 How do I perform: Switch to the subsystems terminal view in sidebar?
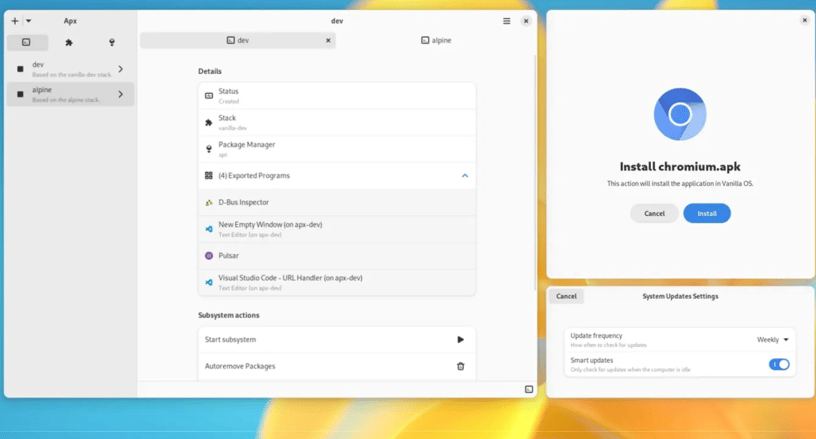point(28,42)
